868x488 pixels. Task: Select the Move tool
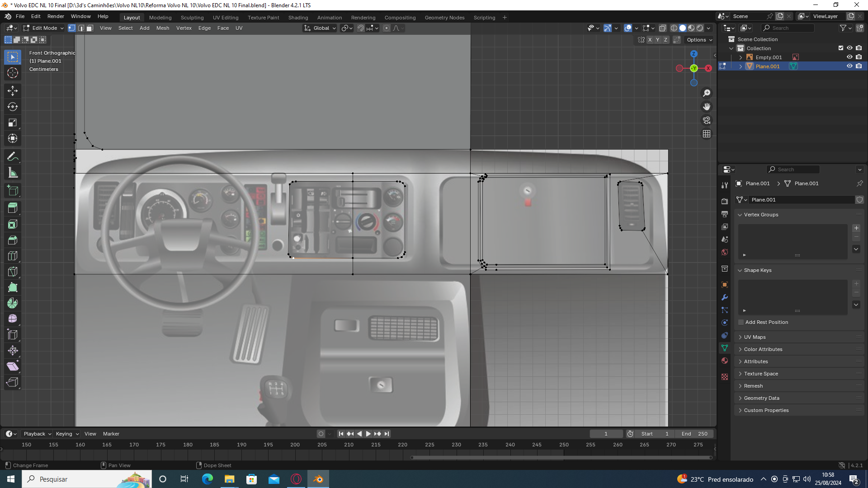[x=13, y=91]
